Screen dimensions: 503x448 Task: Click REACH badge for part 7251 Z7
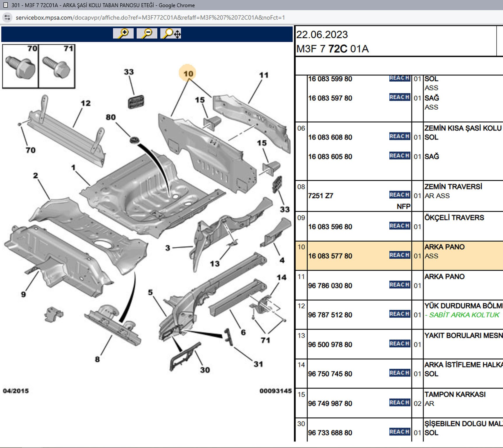click(400, 195)
